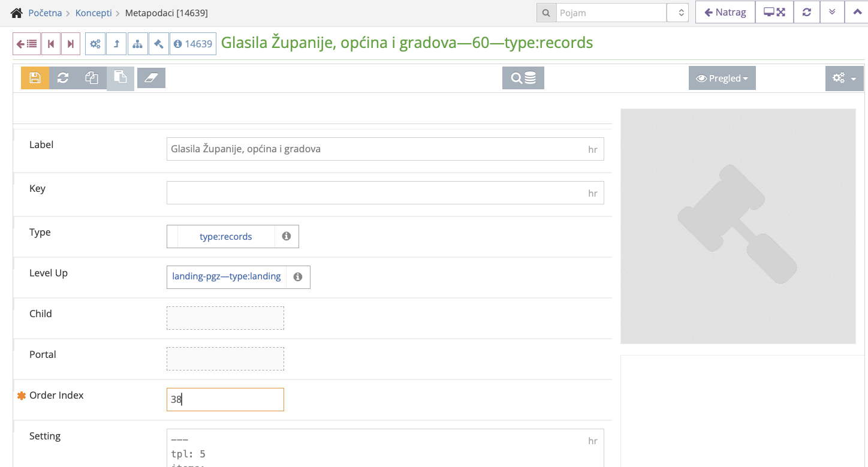
Task: Open the Koncepti breadcrumb page
Action: [x=94, y=12]
